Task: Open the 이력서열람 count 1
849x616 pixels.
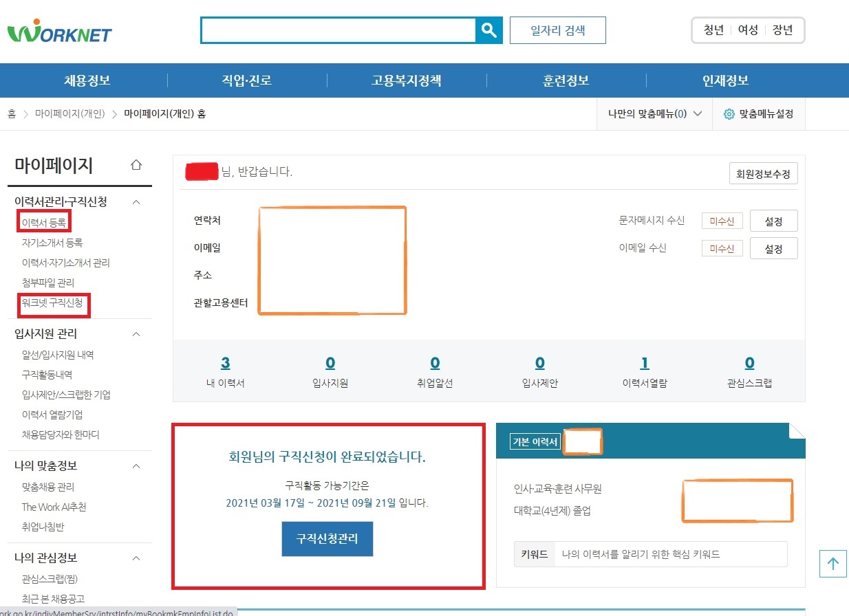Action: coord(645,363)
